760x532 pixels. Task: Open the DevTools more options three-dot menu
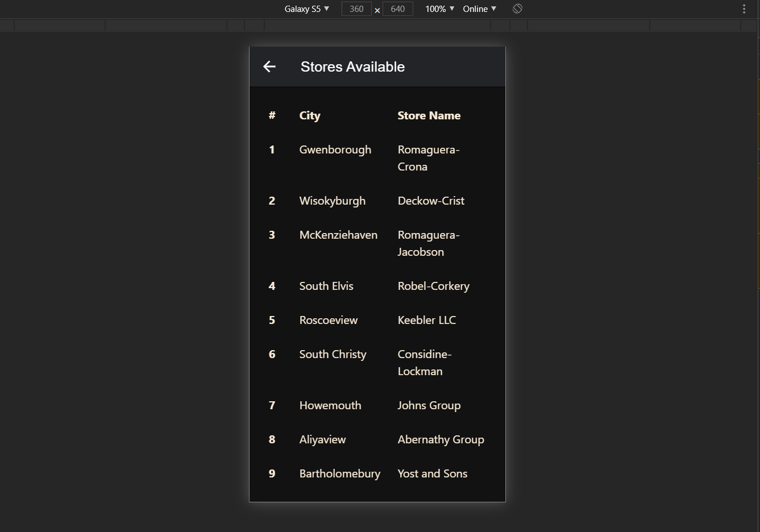744,9
